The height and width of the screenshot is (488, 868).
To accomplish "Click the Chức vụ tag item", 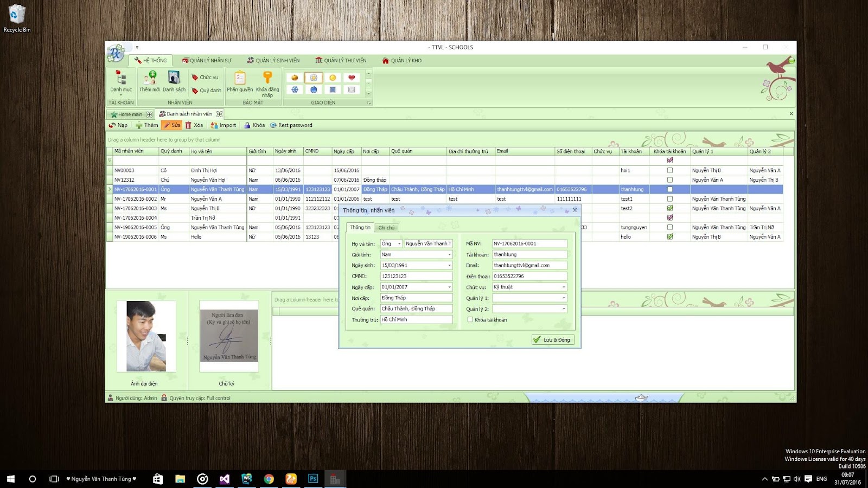I will pyautogui.click(x=205, y=78).
